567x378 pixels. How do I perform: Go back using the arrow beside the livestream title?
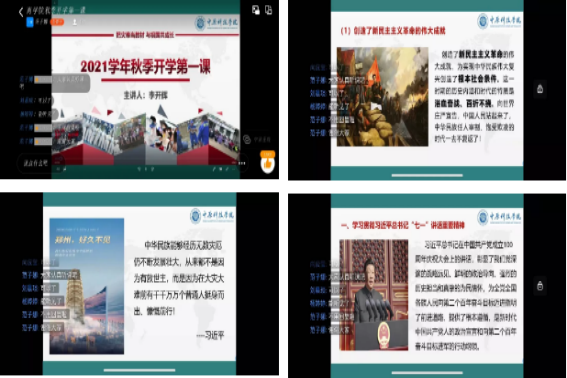point(21,12)
